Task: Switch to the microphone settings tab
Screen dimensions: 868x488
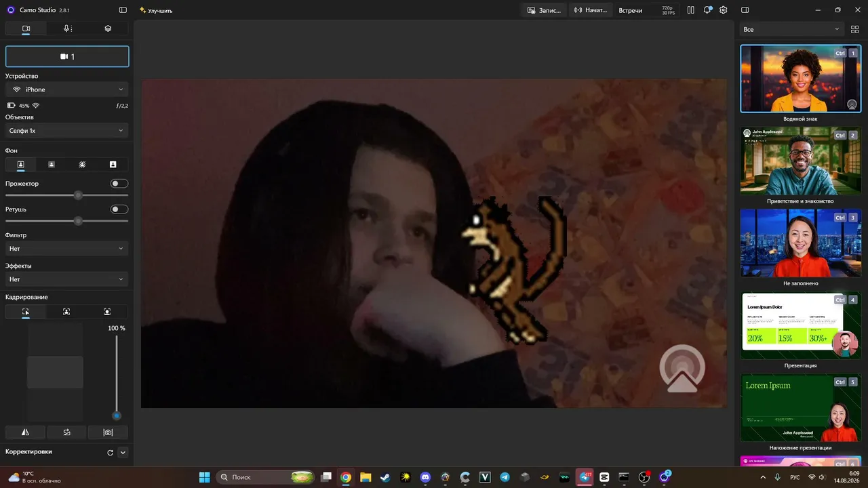Action: (x=67, y=28)
